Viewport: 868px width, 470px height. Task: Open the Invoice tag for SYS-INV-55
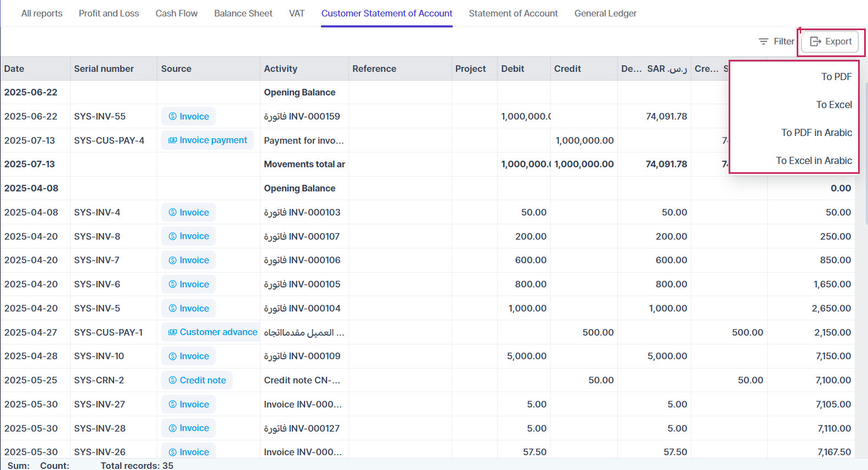coord(188,116)
